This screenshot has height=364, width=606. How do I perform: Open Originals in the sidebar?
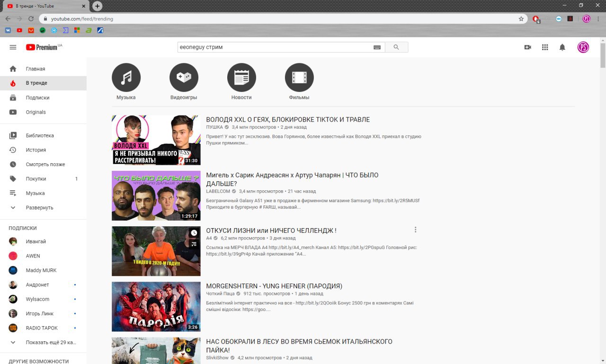[x=43, y=112]
